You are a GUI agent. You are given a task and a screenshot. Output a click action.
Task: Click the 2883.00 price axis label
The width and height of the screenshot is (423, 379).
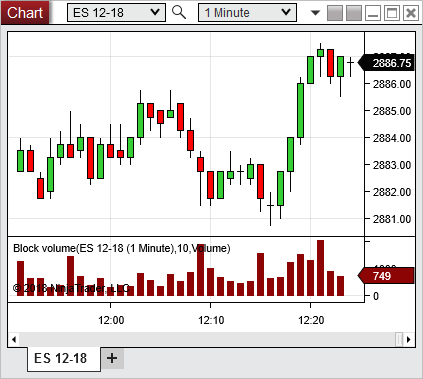click(x=392, y=165)
